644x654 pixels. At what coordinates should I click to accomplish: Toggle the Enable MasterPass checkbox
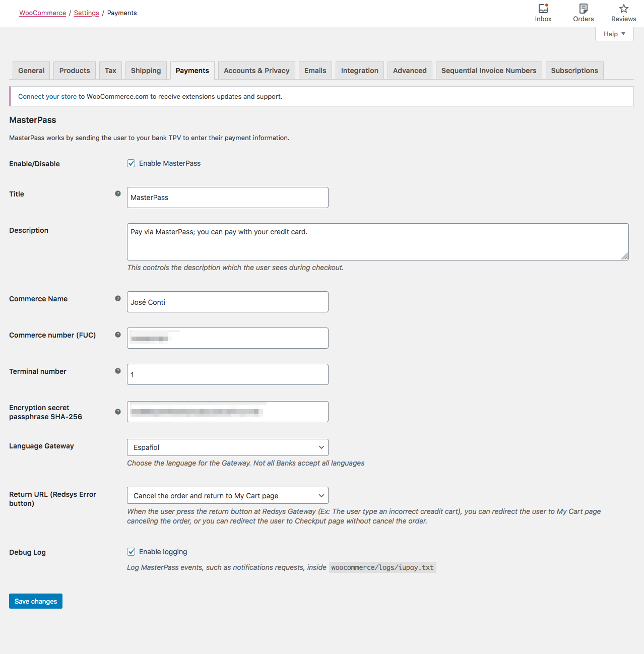131,163
